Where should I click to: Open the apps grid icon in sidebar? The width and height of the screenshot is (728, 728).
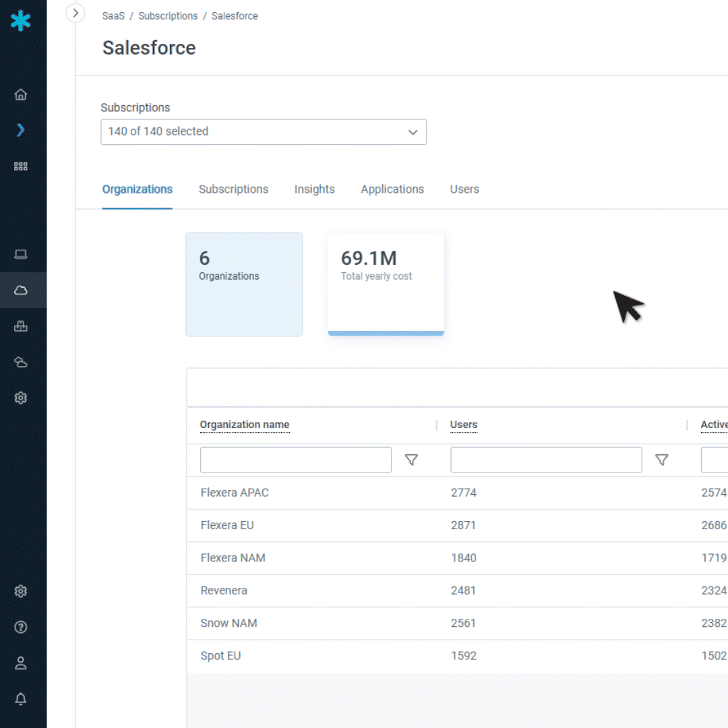click(21, 166)
